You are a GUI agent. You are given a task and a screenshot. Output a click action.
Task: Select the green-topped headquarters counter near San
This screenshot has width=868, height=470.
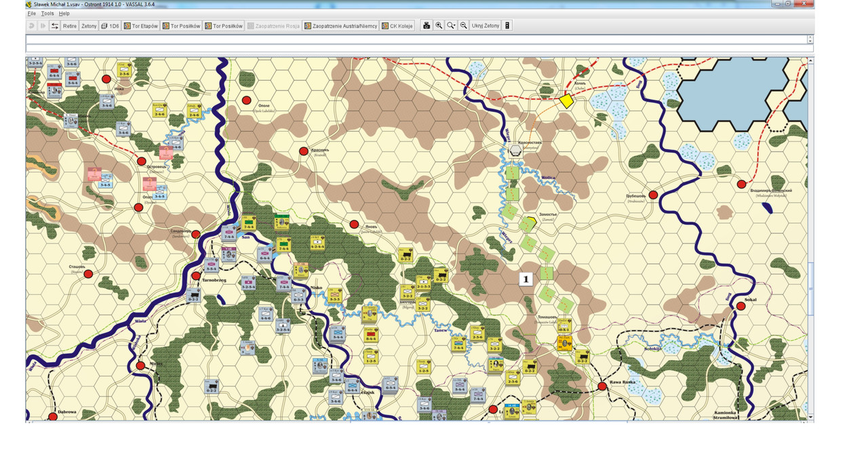click(281, 222)
